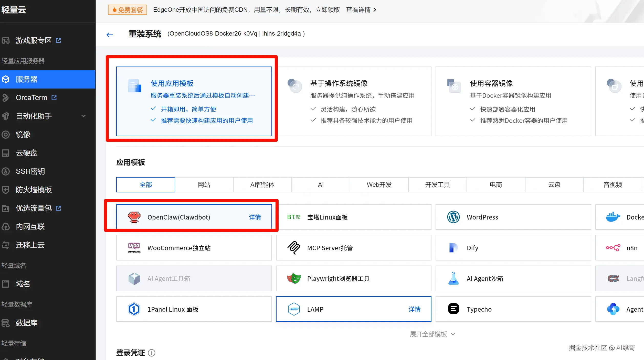Switch to the Web开发 tab
644x360 pixels.
point(379,184)
